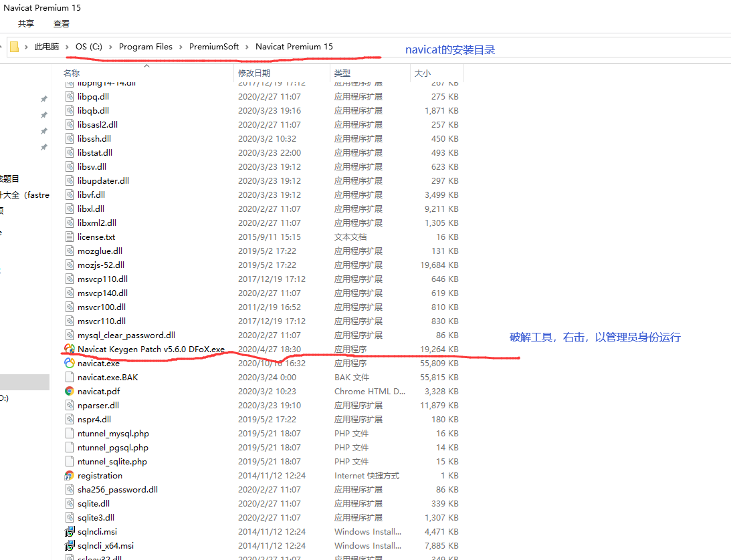Sort files by 名称 column header
The image size is (731, 560).
pos(72,73)
